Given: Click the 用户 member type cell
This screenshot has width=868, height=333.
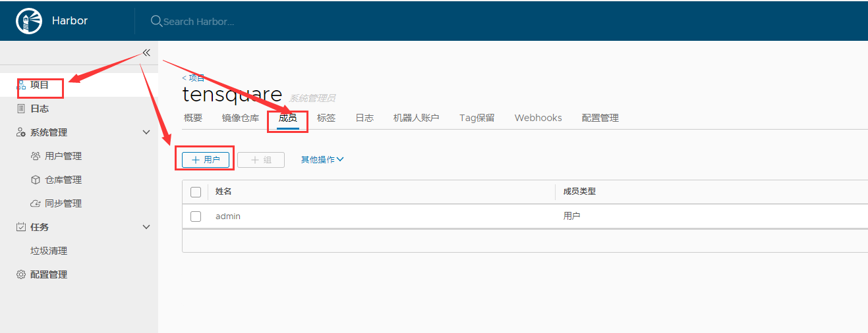Looking at the screenshot, I should point(571,216).
